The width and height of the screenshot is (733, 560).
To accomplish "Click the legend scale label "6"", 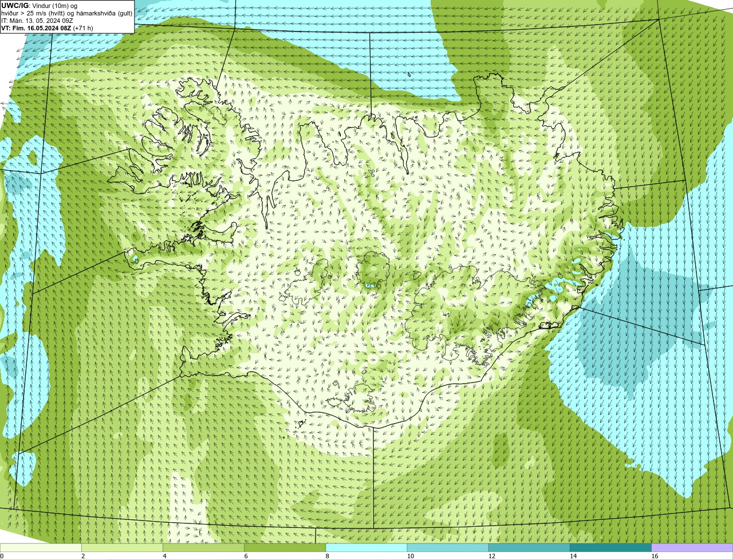I will 246,556.
